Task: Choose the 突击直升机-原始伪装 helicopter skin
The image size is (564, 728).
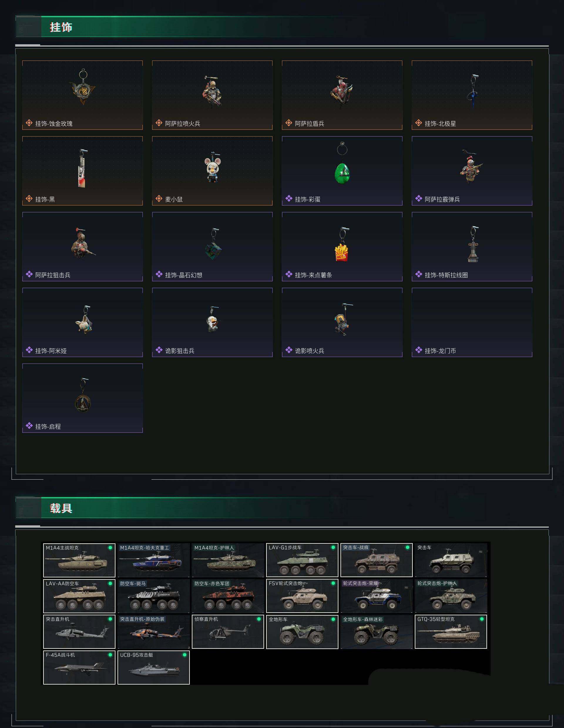Action: (x=153, y=632)
